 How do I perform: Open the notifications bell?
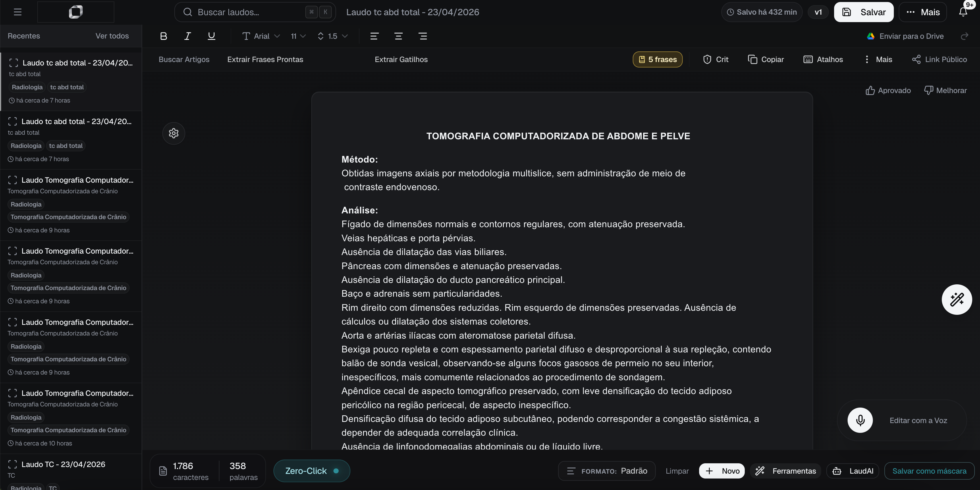coord(964,12)
